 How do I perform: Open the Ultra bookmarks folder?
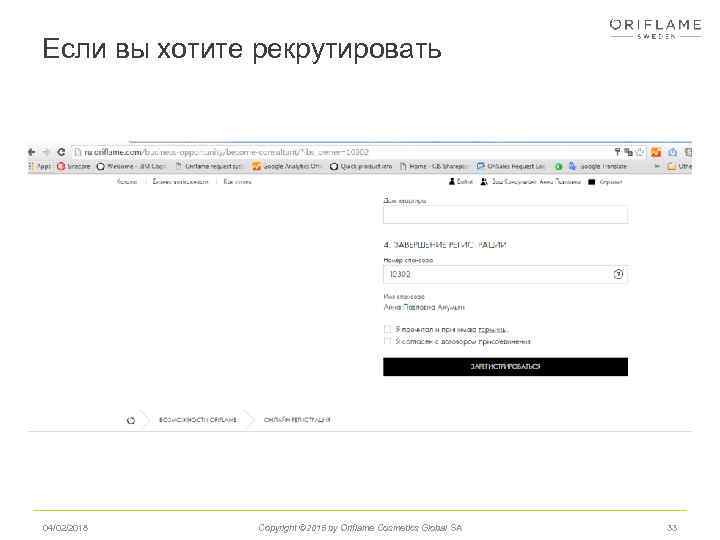pos(680,166)
